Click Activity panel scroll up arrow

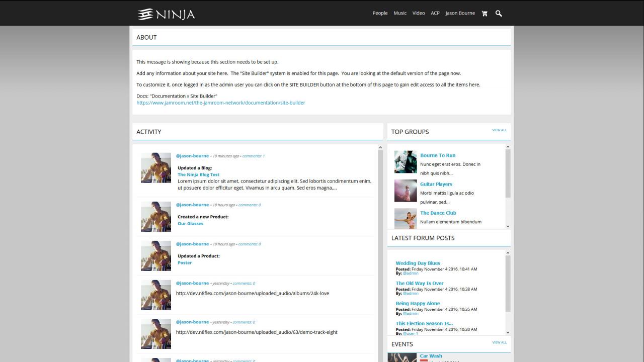click(380, 148)
